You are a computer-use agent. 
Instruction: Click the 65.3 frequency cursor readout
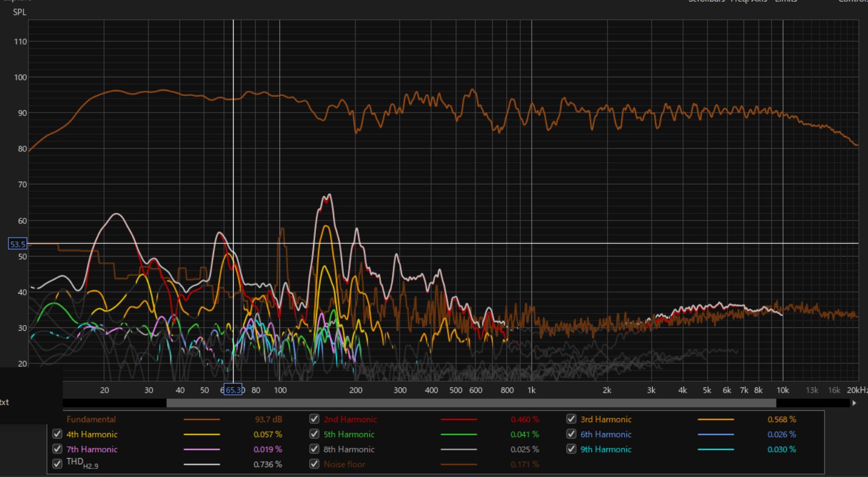pos(233,390)
